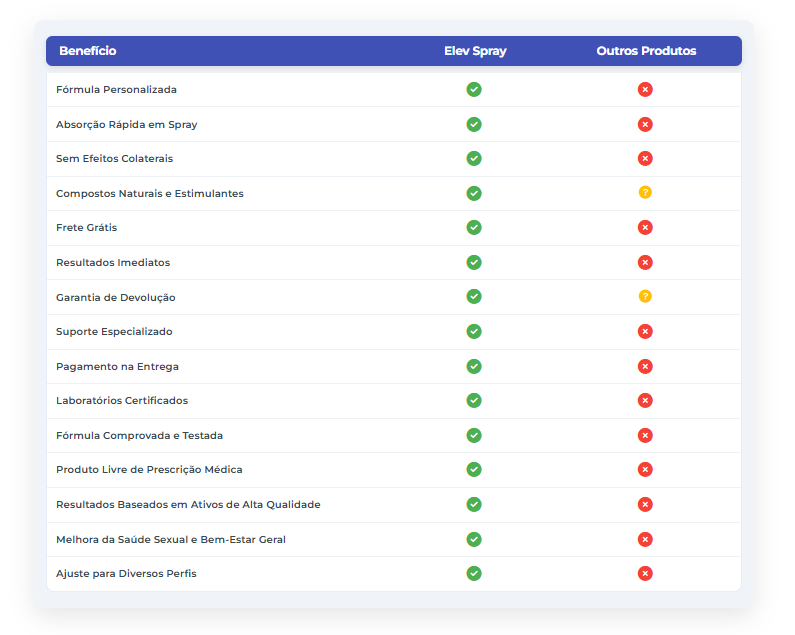Viewport: 795px width, 635px height.
Task: Click the text Absorção Rápida em Spray
Action: click(126, 125)
